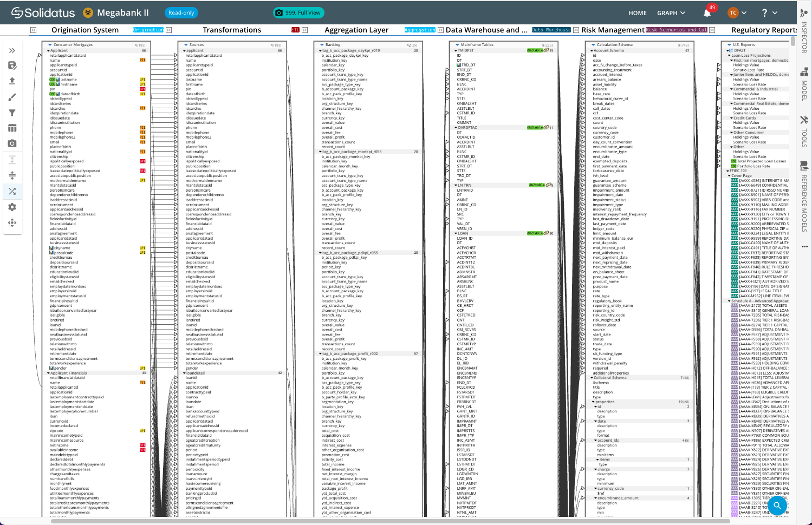The height and width of the screenshot is (525, 812).
Task: Toggle collapse icon left of Risk Management heading
Action: click(576, 30)
